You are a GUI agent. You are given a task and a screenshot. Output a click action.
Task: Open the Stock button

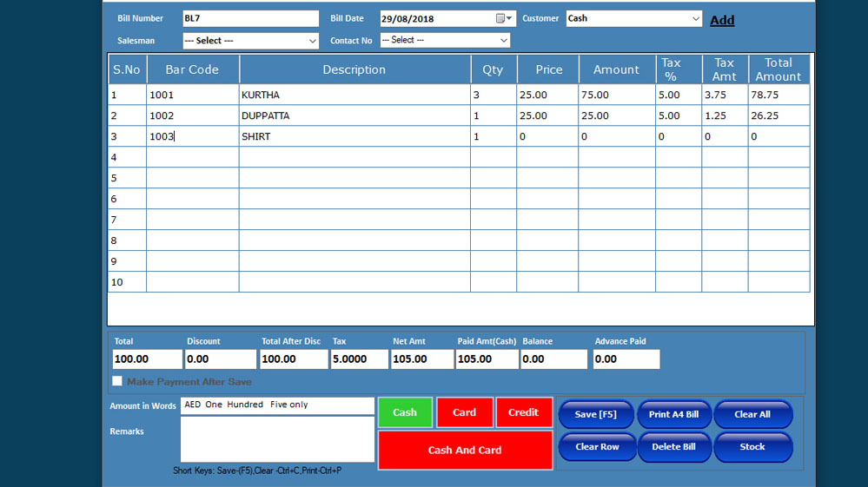tap(752, 447)
